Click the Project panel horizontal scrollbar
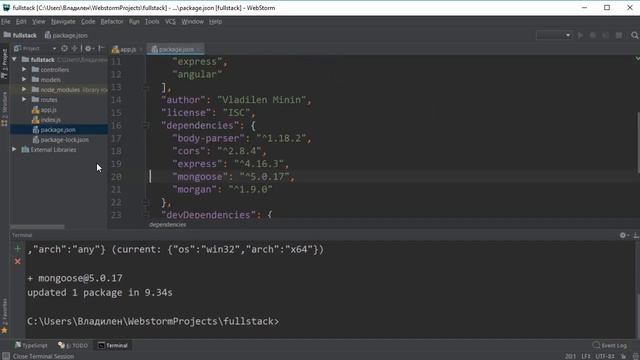The height and width of the screenshot is (360, 640). (37, 227)
